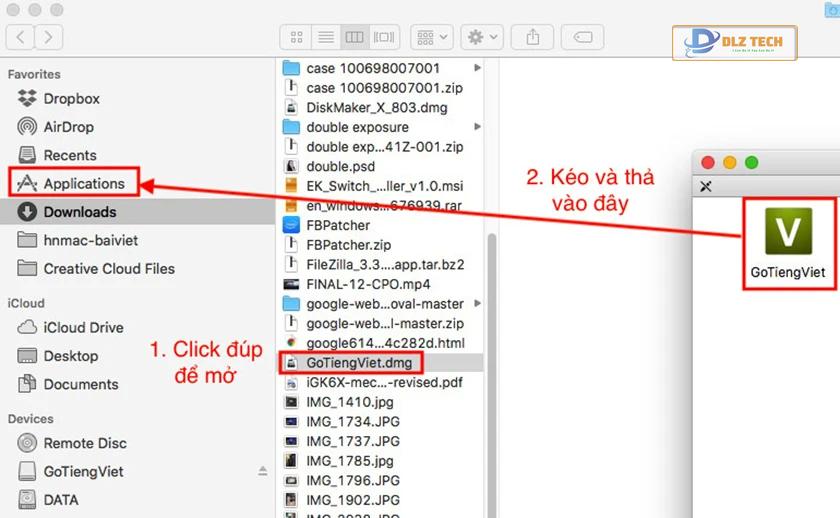Select IMG_1737.JPG image file

[x=381, y=441]
